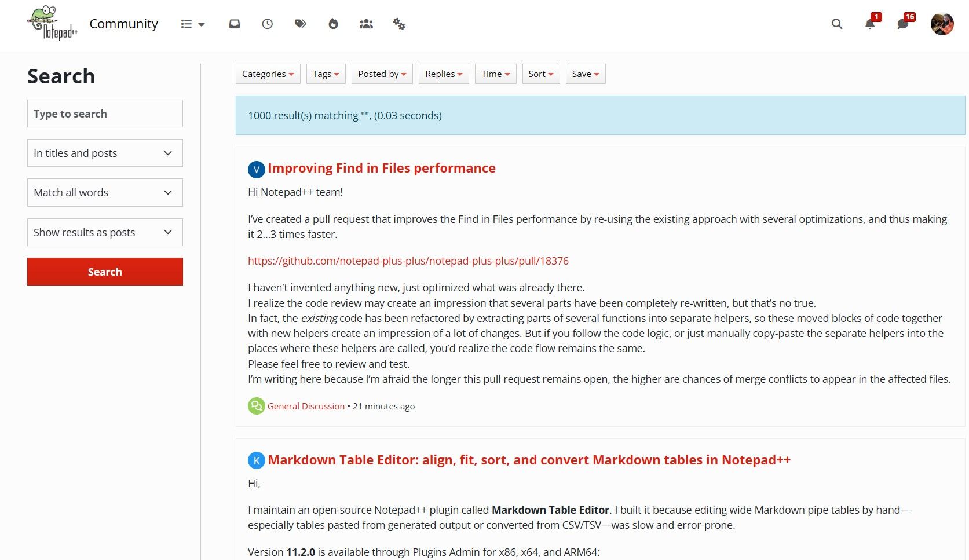Image resolution: width=969 pixels, height=560 pixels.
Task: Click the V avatar on Find in Files post
Action: (x=257, y=169)
